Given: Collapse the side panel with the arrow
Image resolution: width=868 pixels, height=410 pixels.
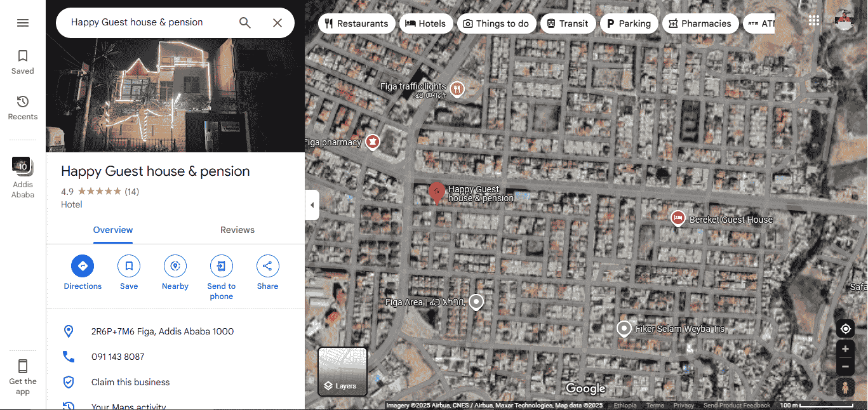Looking at the screenshot, I should (312, 205).
